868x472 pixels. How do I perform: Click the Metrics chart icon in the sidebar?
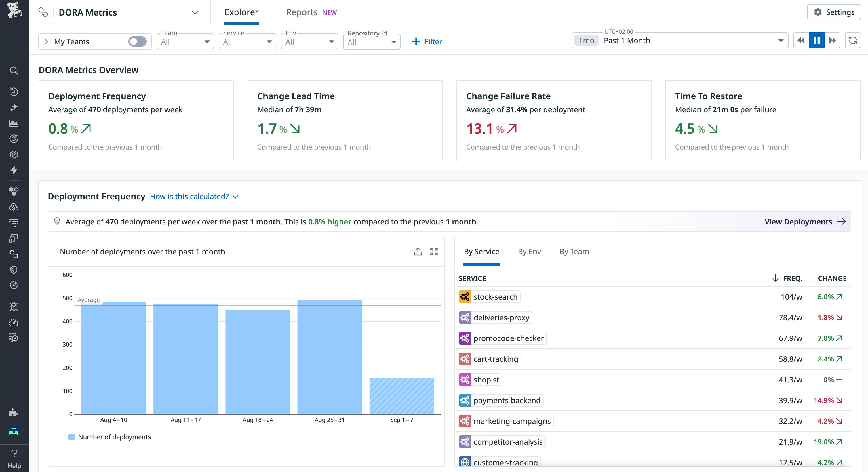pyautogui.click(x=14, y=123)
